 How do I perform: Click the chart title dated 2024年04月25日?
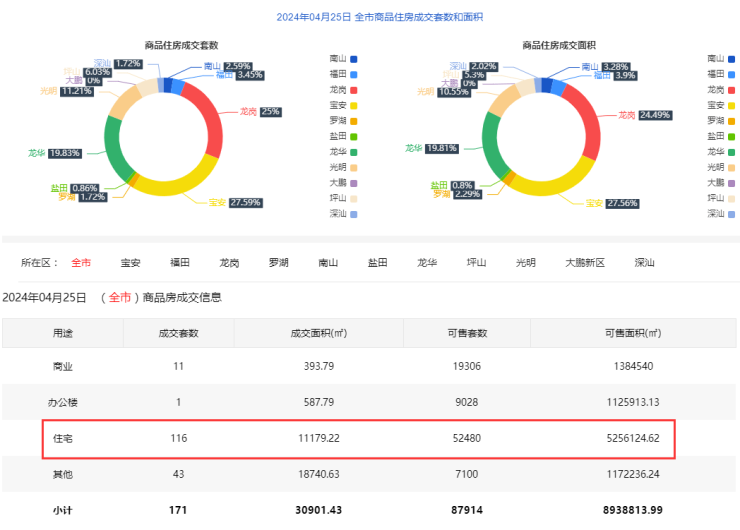(x=370, y=17)
